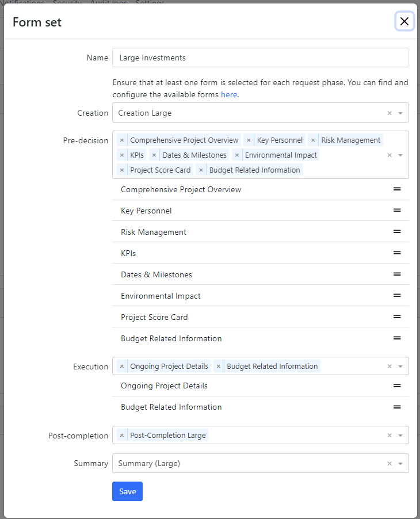Remove Environmental Impact tag from Pre-decision
The image size is (420, 519).
(236, 155)
